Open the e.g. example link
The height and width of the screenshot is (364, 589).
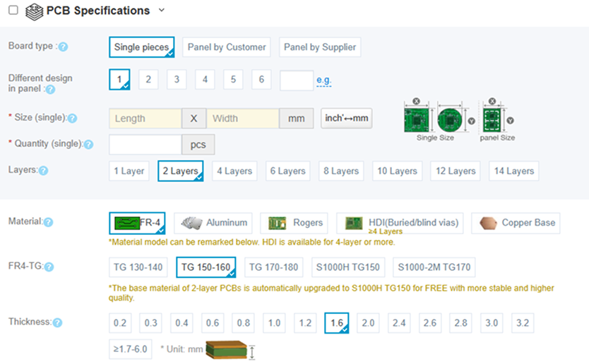[323, 80]
